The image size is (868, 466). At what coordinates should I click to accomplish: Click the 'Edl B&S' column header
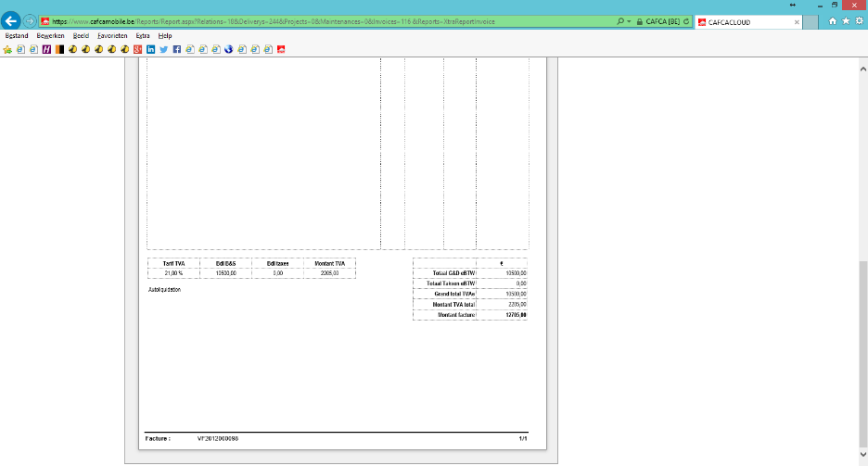point(226,264)
